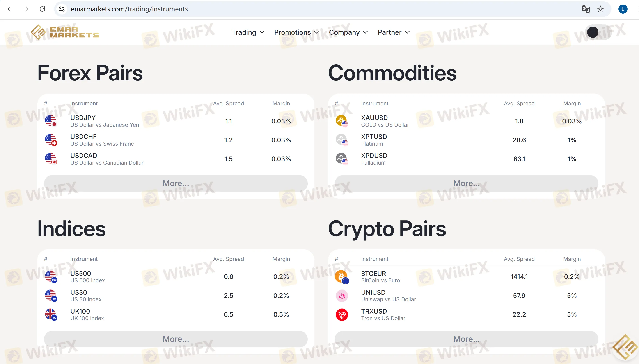Expand the Promotions dropdown menu
The height and width of the screenshot is (364, 639).
[296, 32]
